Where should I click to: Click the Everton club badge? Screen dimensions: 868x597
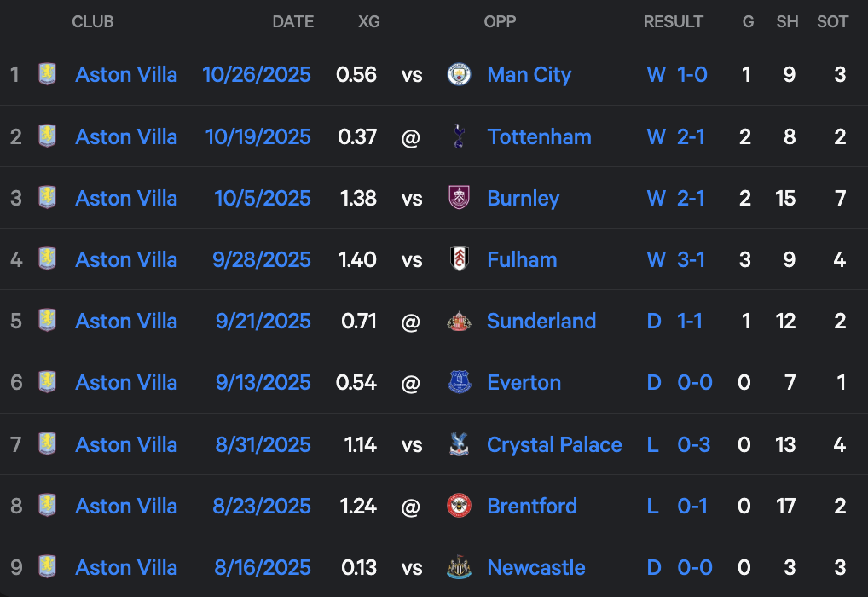(x=460, y=383)
